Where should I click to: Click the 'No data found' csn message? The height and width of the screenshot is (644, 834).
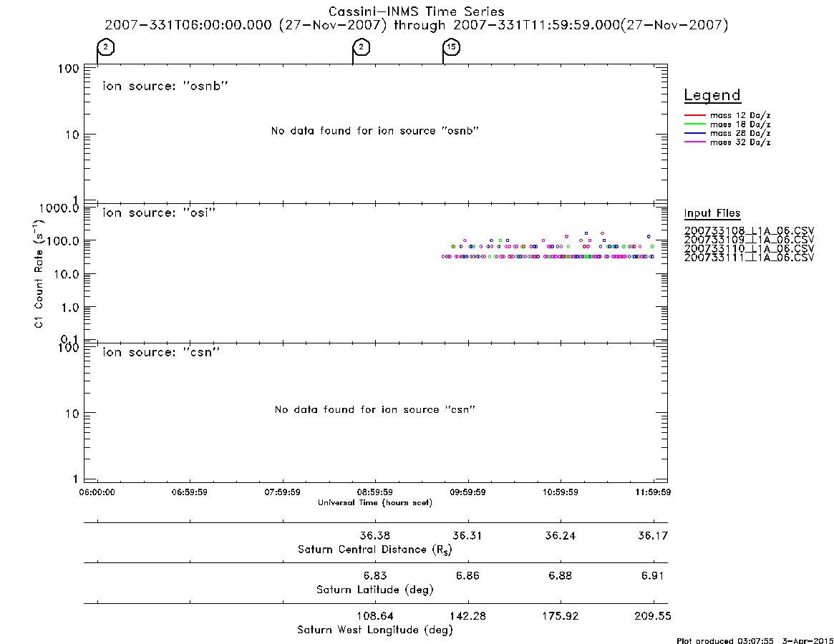point(375,409)
